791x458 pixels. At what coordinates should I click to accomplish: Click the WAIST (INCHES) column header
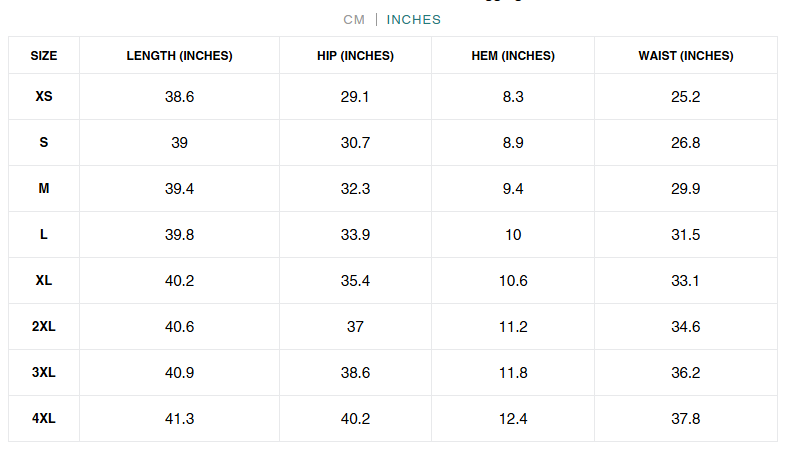[685, 56]
